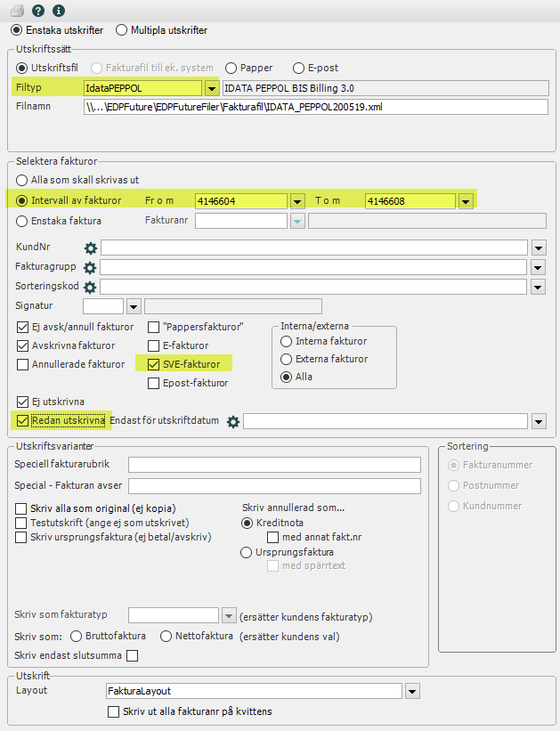Image resolution: width=560 pixels, height=731 pixels.
Task: Click the printer icon in the toolbar
Action: (x=18, y=11)
